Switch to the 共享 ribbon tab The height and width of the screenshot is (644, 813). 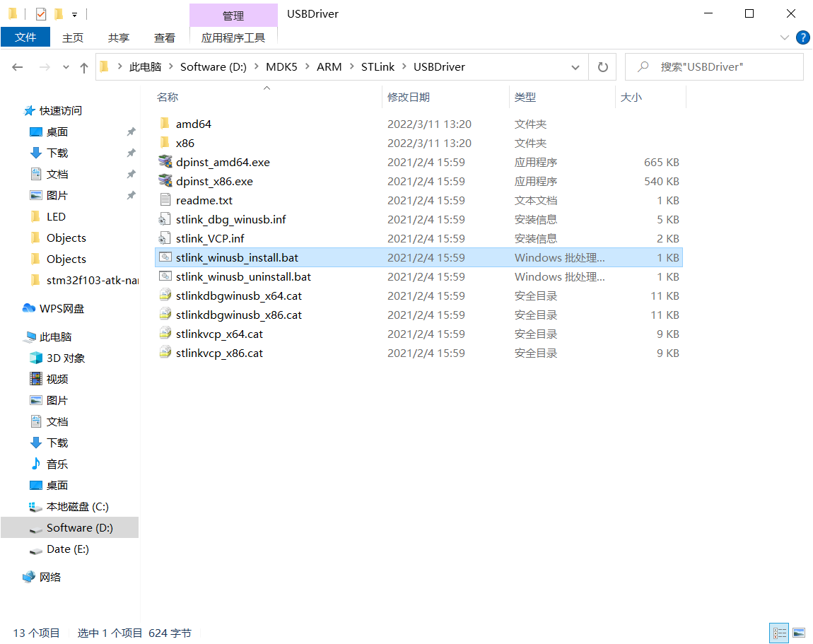(119, 38)
